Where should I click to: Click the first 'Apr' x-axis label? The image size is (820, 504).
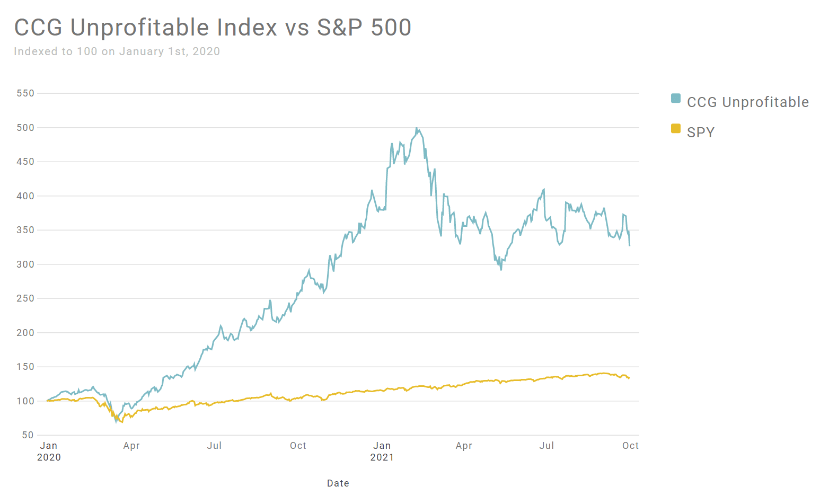[x=131, y=446]
